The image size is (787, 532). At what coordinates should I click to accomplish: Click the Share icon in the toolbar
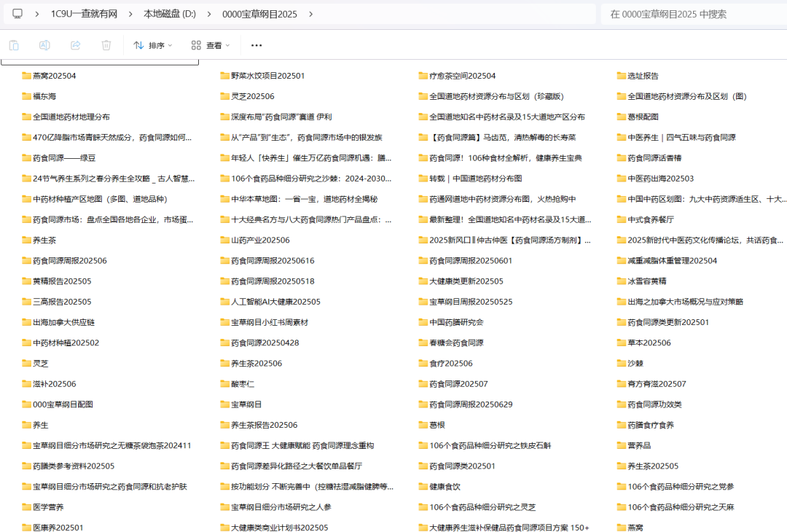(74, 44)
